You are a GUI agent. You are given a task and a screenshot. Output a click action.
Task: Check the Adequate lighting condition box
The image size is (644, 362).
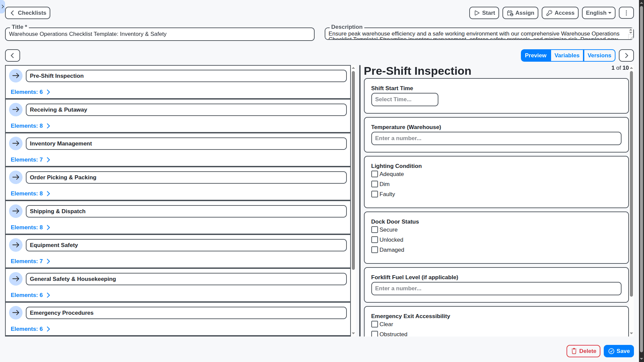pos(374,174)
